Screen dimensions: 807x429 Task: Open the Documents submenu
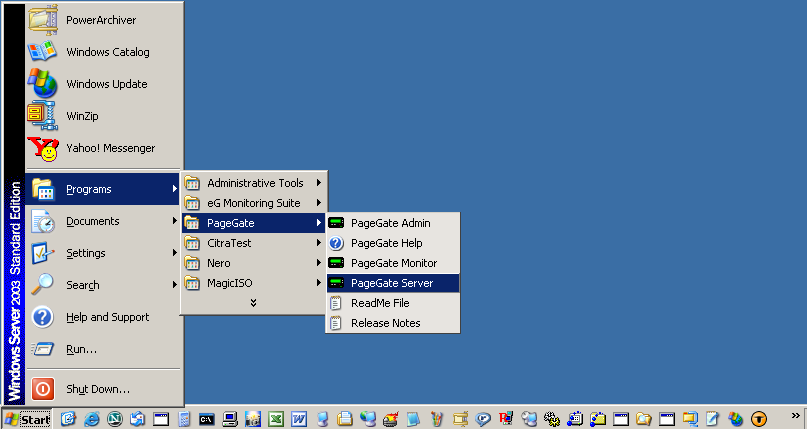pos(103,221)
